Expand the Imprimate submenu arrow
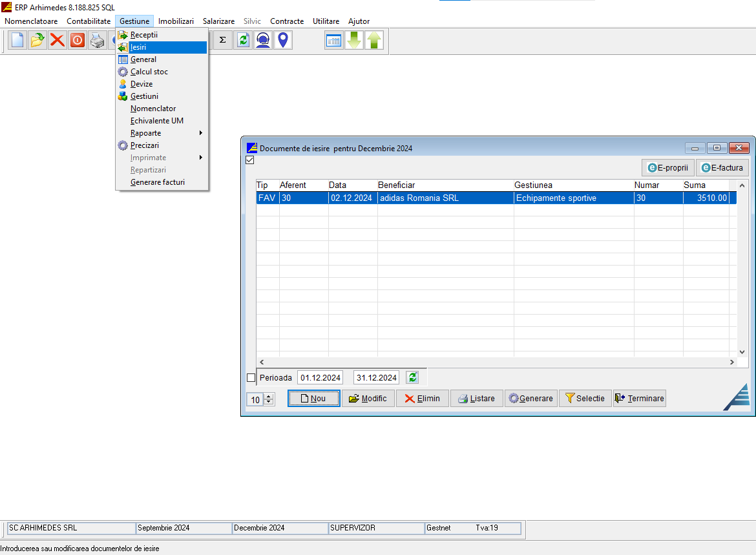The height and width of the screenshot is (555, 756). click(x=200, y=158)
